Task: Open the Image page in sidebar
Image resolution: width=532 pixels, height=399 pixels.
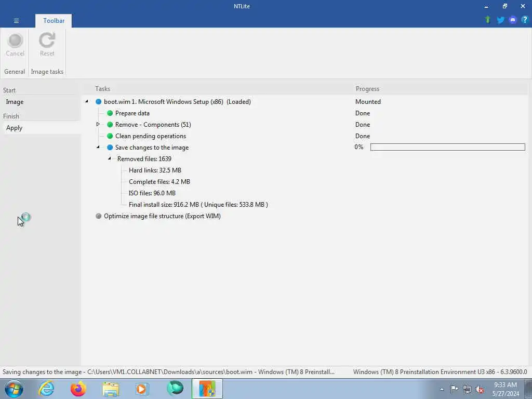Action: click(15, 102)
